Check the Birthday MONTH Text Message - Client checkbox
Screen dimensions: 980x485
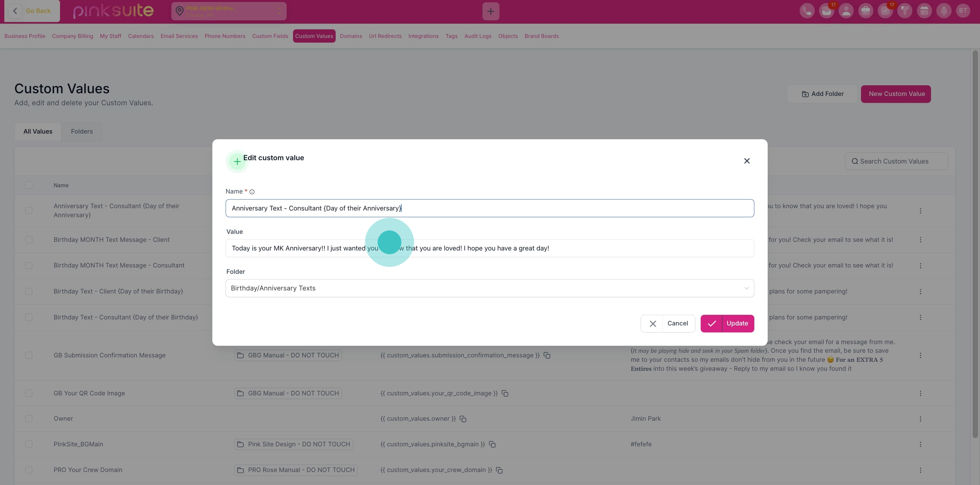click(29, 240)
